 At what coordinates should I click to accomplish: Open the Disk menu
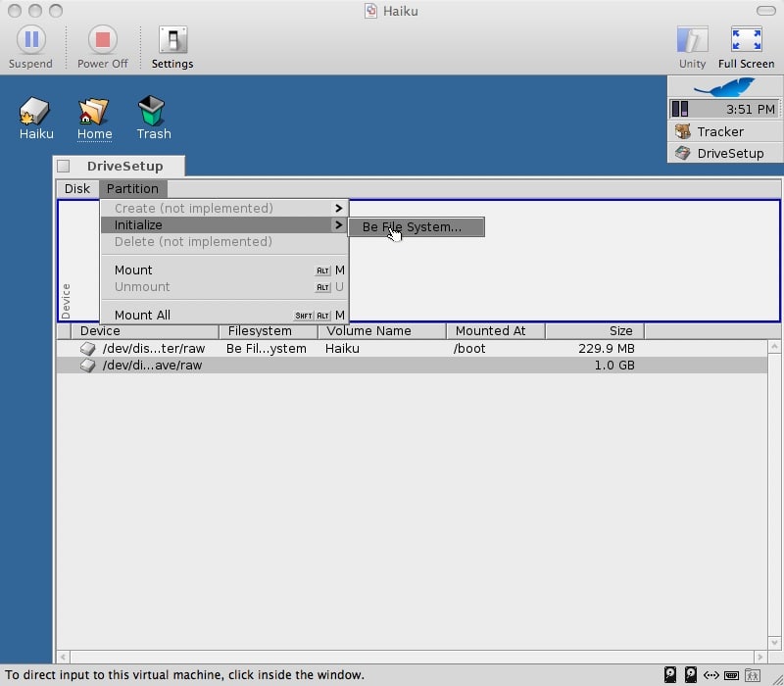77,188
